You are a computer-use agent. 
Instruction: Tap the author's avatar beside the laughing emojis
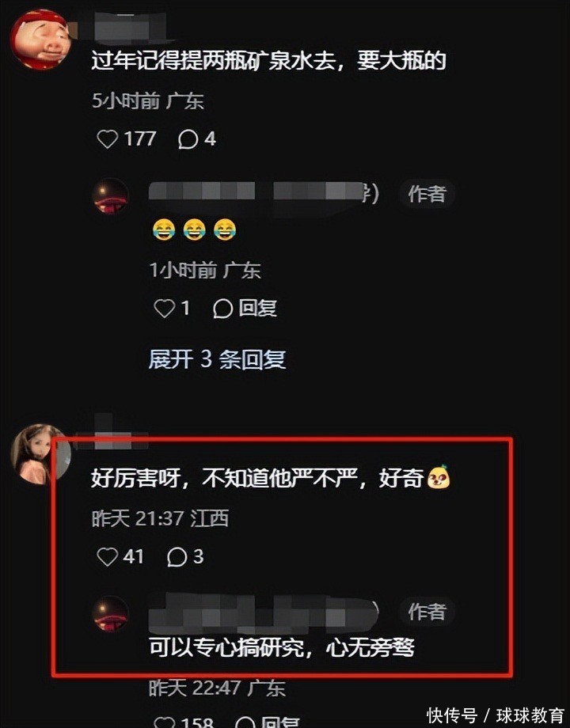pyautogui.click(x=111, y=195)
